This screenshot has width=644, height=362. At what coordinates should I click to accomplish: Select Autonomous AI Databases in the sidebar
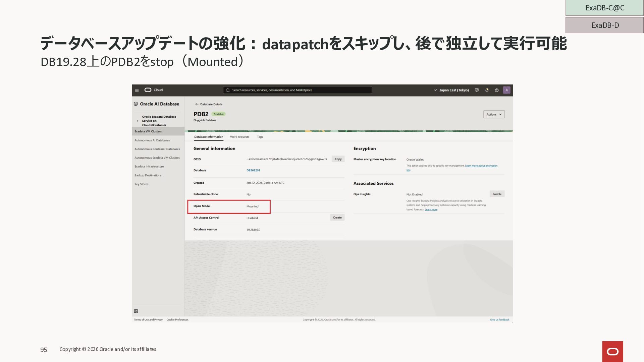click(x=152, y=140)
